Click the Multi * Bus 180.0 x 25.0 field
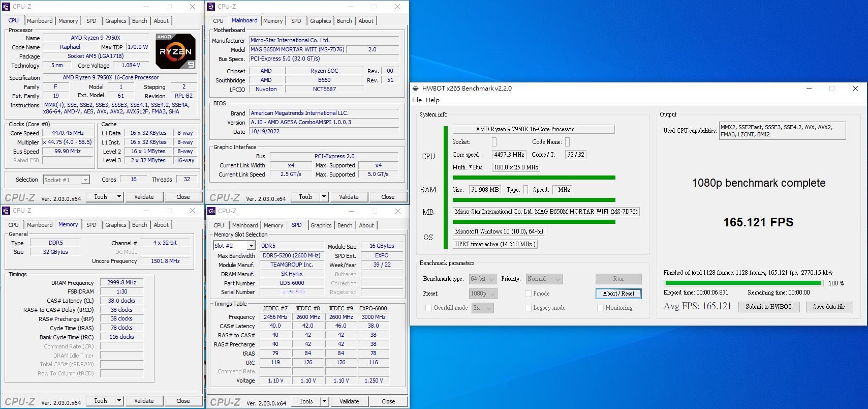 pos(516,167)
